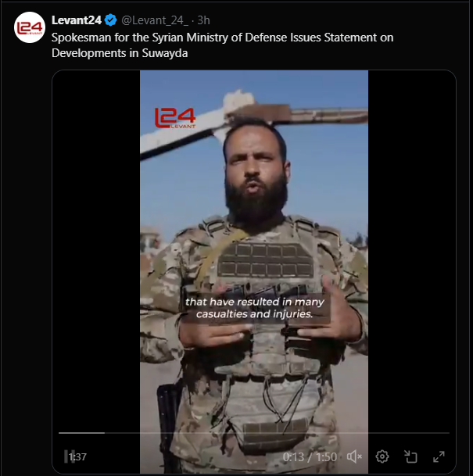The height and width of the screenshot is (476, 473).
Task: Click the played portion of progress bar
Action: tap(81, 433)
